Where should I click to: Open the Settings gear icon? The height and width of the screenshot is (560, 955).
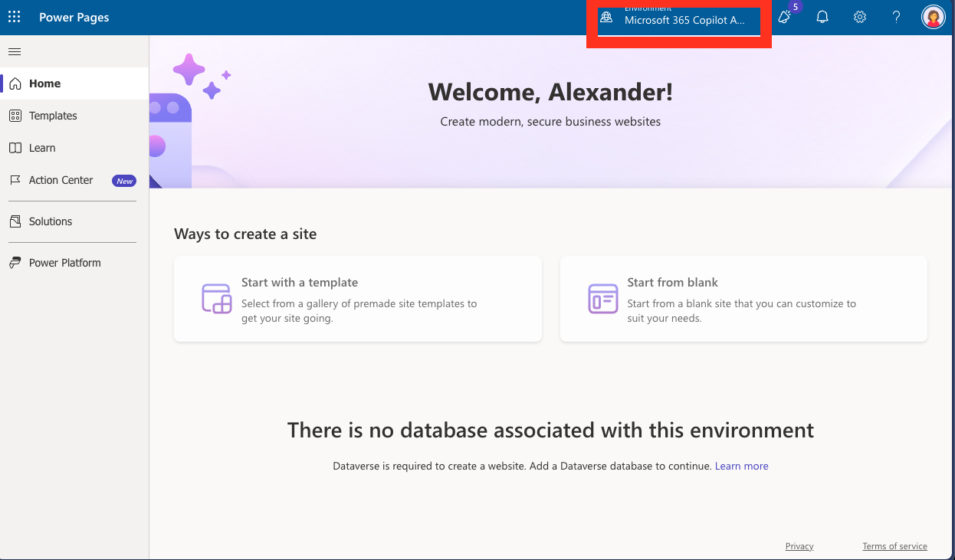[x=860, y=17]
